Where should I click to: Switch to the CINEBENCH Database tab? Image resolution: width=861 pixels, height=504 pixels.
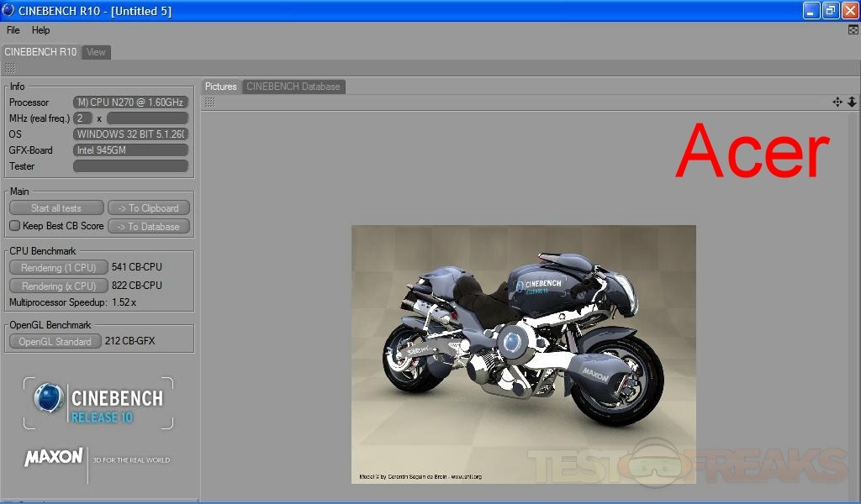pyautogui.click(x=293, y=87)
